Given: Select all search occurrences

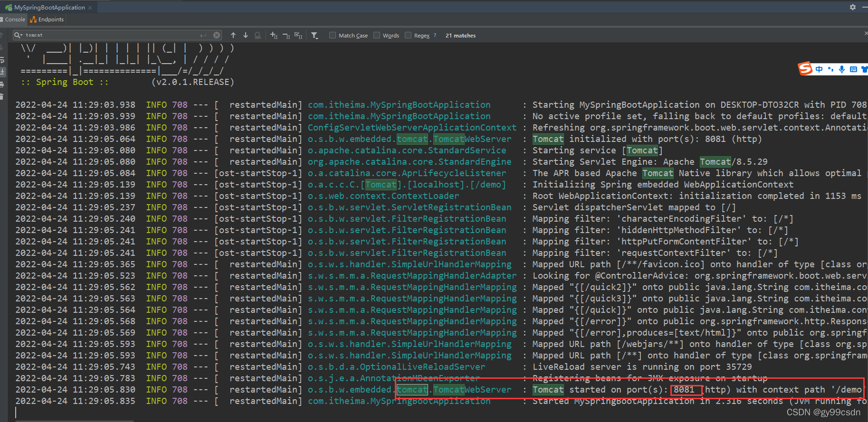Looking at the screenshot, I should point(298,35).
